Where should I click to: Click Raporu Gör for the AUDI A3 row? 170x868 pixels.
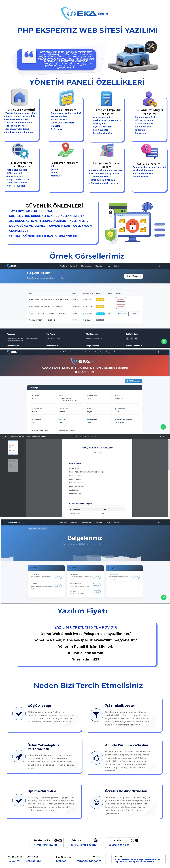click(122, 314)
